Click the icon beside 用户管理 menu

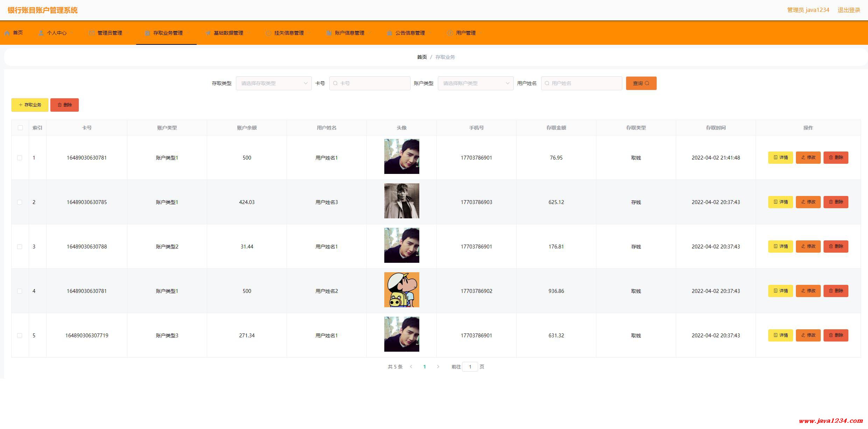point(450,33)
